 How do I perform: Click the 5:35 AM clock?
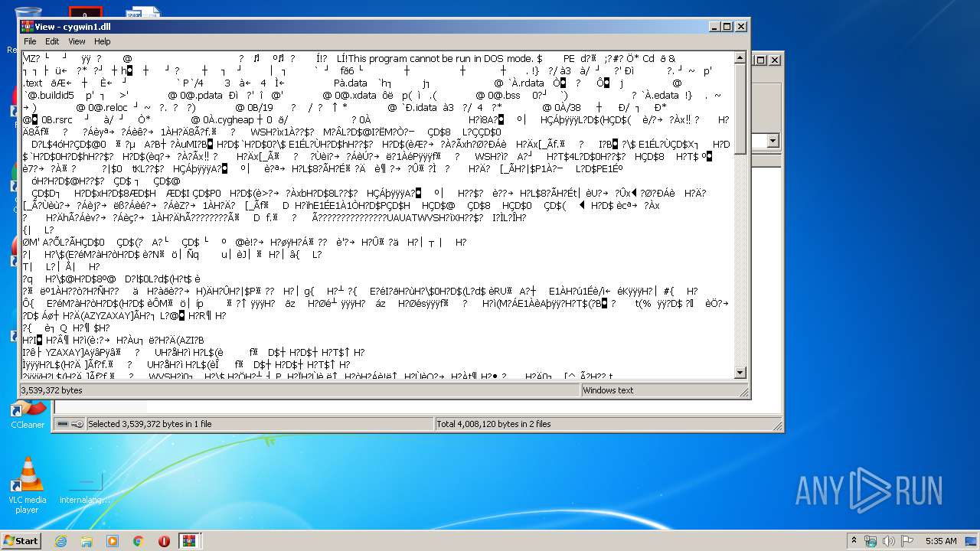click(941, 541)
